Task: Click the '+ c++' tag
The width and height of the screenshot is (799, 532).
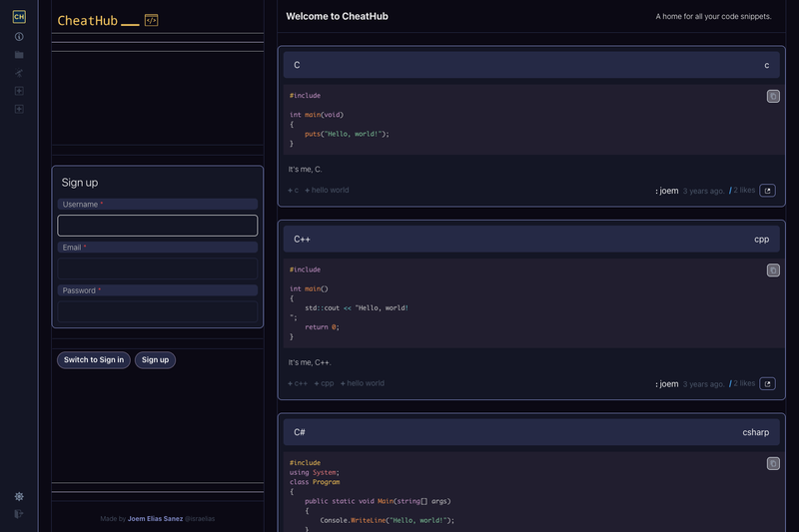Action: 298,383
